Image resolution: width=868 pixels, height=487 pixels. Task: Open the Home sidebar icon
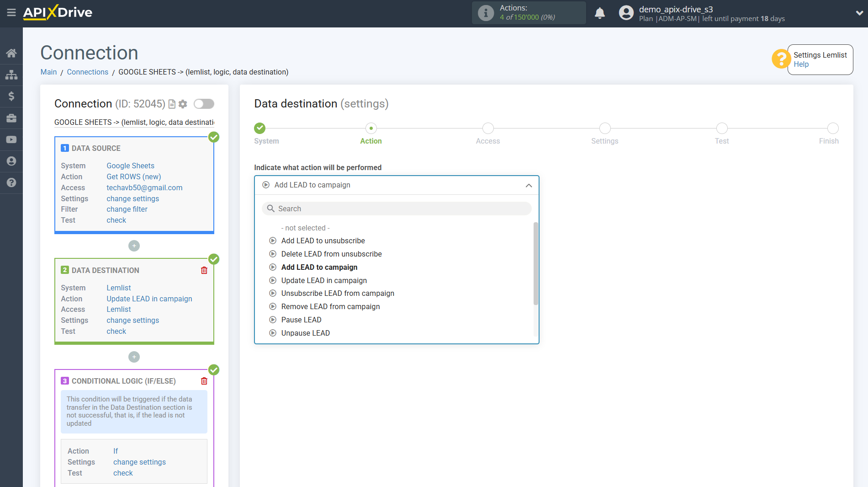pyautogui.click(x=11, y=53)
